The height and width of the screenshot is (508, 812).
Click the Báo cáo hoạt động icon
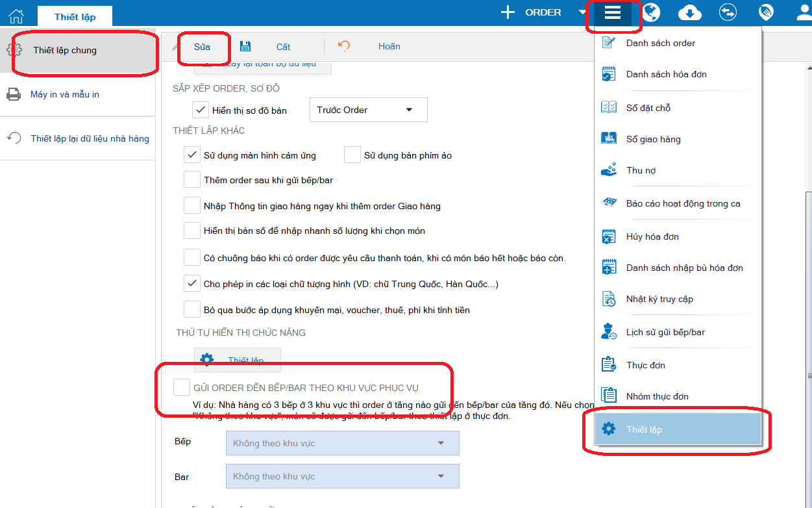pyautogui.click(x=609, y=203)
